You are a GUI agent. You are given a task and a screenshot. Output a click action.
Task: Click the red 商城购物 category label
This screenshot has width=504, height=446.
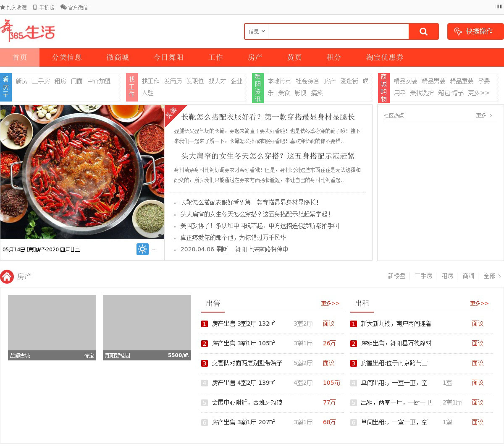point(384,87)
